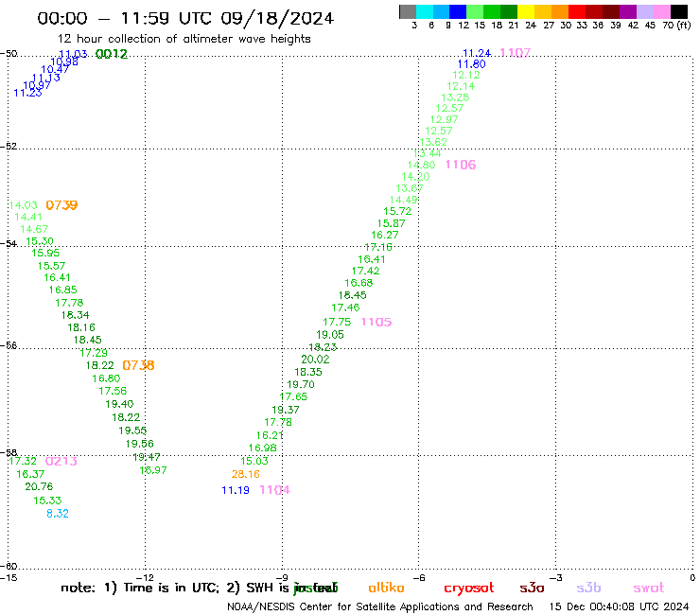
Task: Click the wave height value '19.05'
Action: pyautogui.click(x=330, y=335)
